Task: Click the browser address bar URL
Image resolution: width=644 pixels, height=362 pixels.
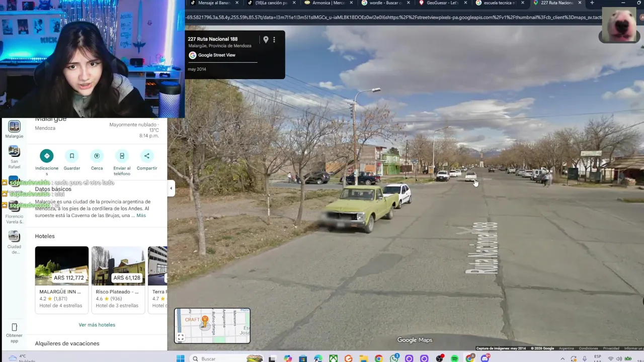Action: [393, 17]
